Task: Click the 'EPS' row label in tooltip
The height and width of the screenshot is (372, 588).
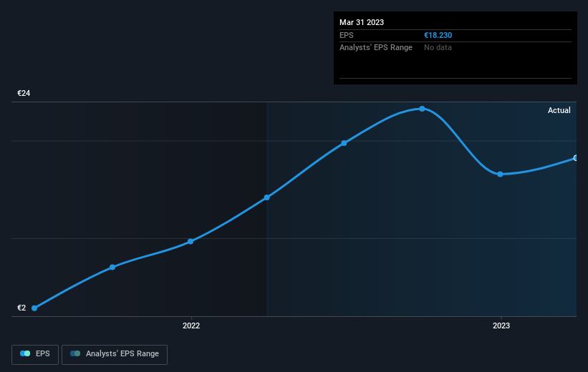Action: pos(347,35)
